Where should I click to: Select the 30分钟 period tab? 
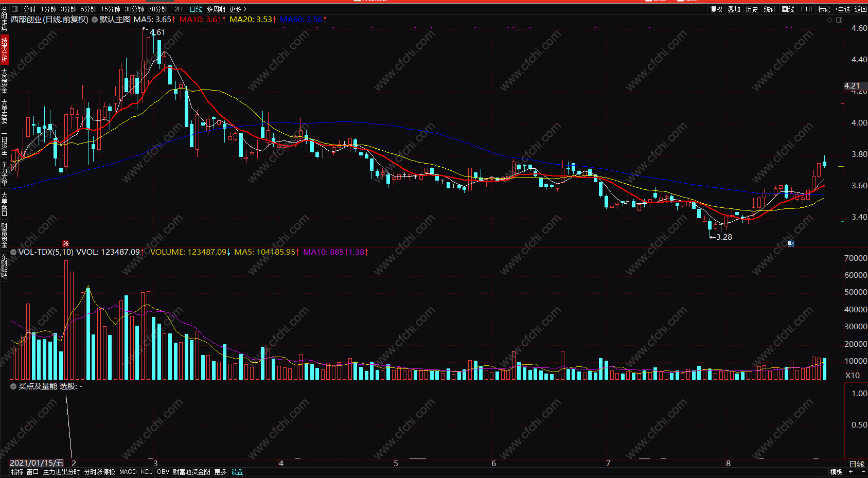click(x=134, y=9)
